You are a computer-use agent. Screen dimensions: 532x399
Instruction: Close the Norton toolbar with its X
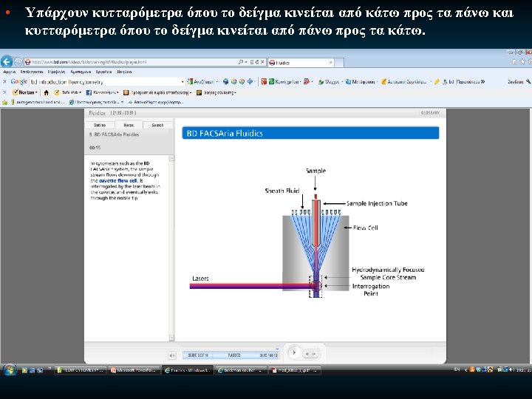click(x=4, y=92)
